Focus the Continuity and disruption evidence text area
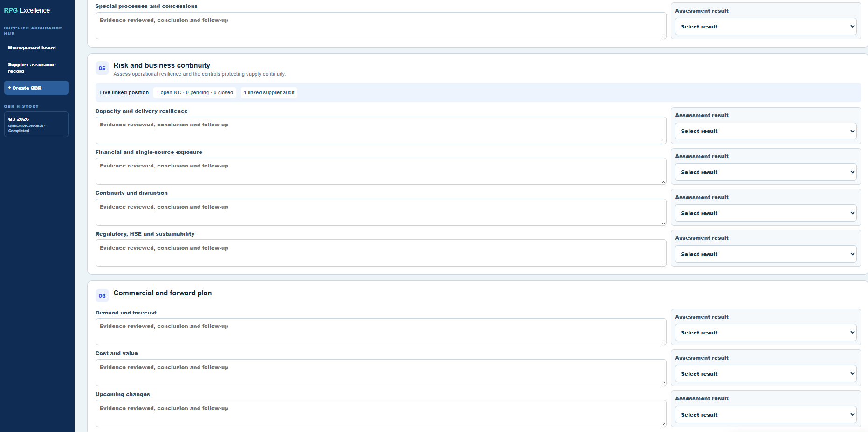 point(381,212)
